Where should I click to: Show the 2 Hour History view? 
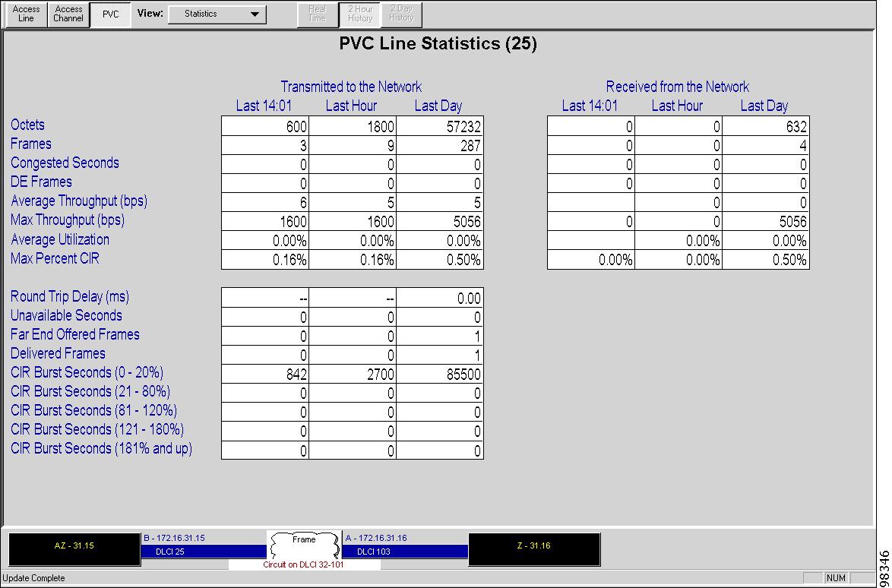[359, 14]
